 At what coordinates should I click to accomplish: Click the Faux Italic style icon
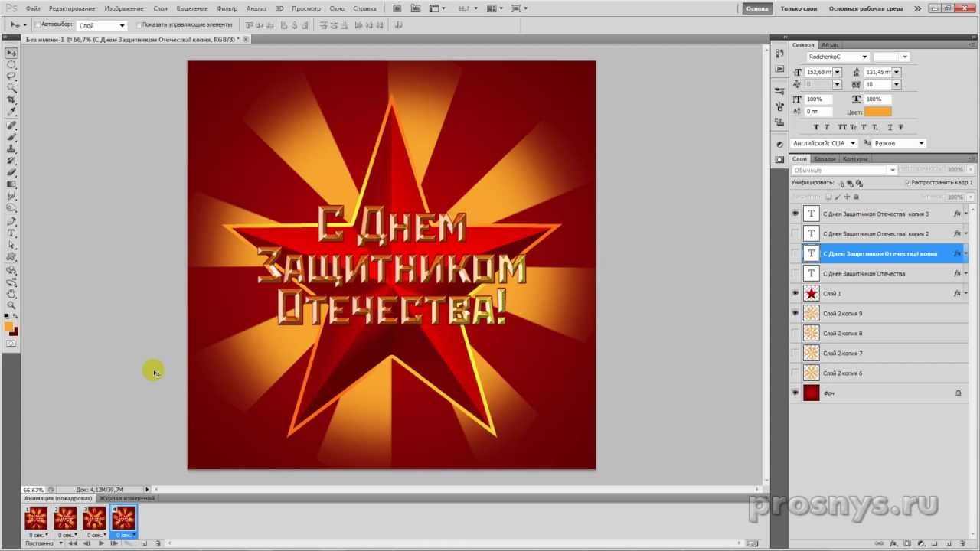tap(827, 127)
